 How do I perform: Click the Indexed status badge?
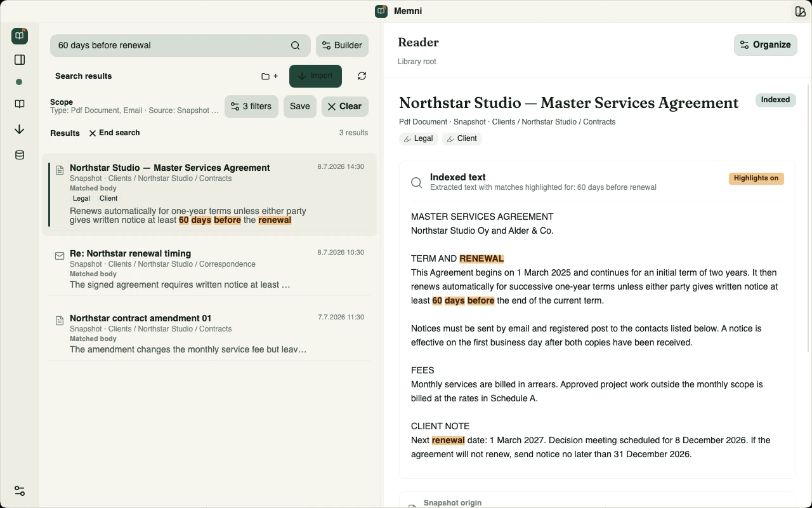pyautogui.click(x=775, y=100)
